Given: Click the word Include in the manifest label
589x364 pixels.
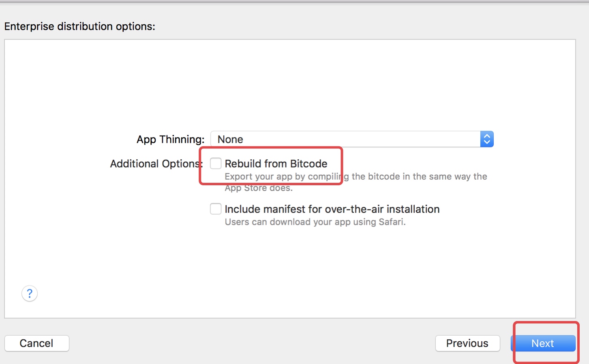Looking at the screenshot, I should click(x=242, y=209).
